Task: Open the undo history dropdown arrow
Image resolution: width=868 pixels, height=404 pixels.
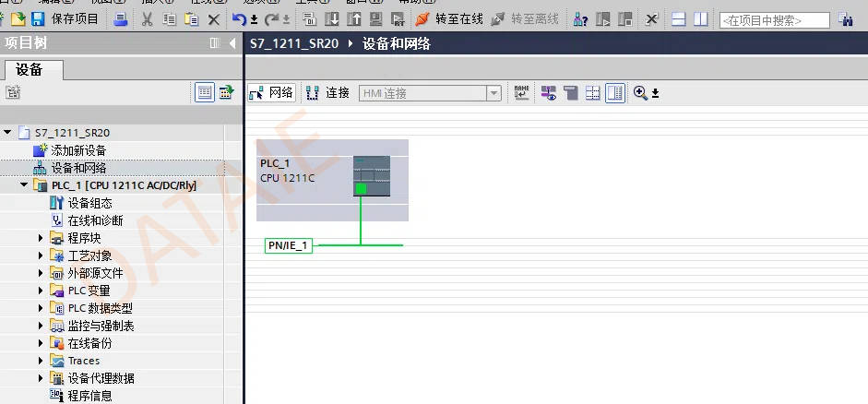Action: (x=254, y=20)
